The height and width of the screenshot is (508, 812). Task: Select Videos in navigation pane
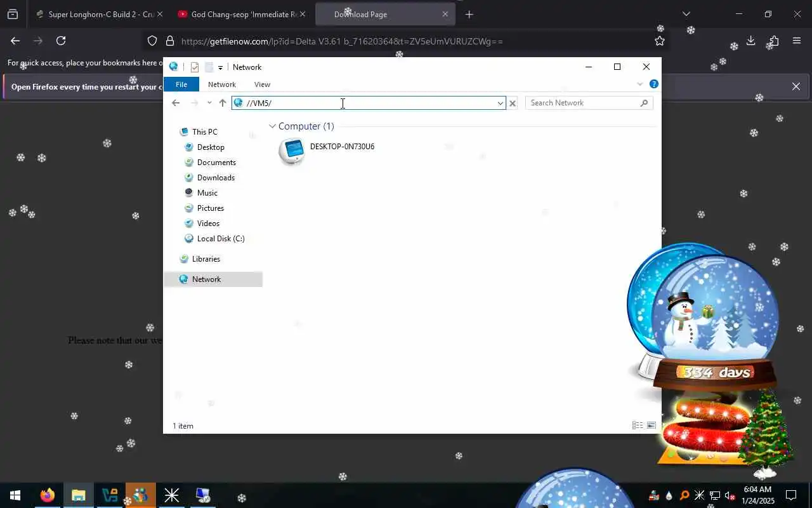[x=208, y=224]
